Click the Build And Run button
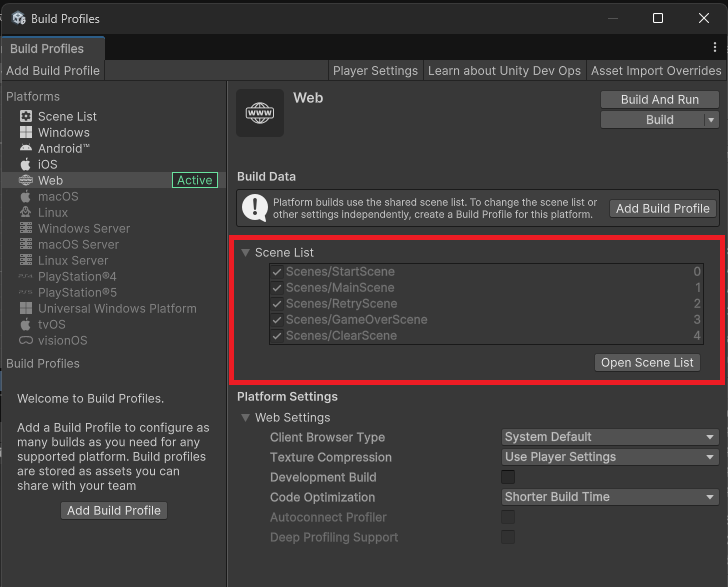Screen dimensions: 728x587 [659, 100]
